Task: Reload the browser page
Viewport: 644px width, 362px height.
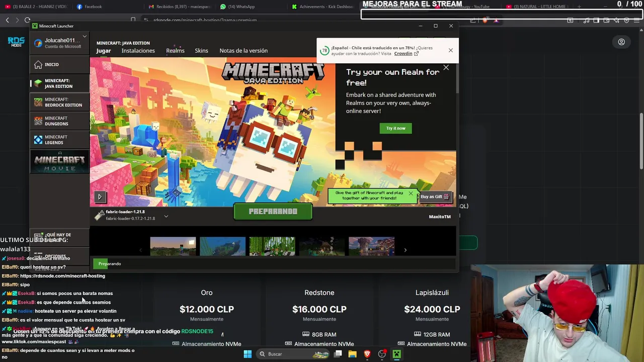Action: tap(27, 20)
